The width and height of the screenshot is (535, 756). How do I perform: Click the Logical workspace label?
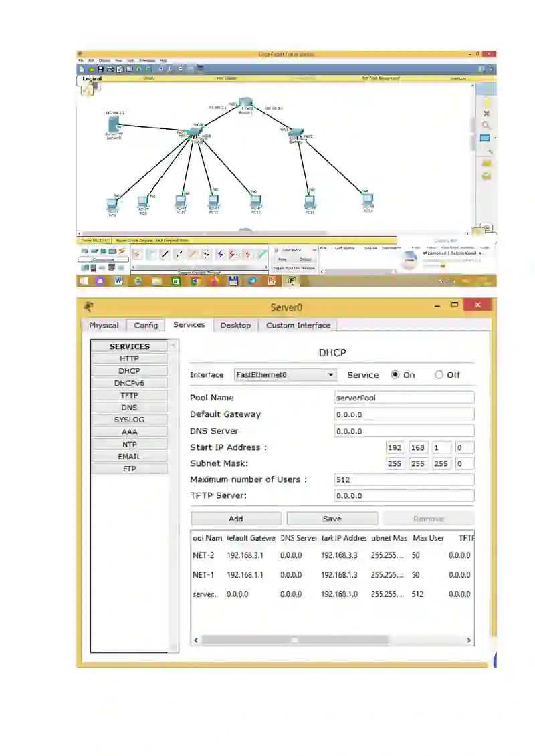click(92, 78)
